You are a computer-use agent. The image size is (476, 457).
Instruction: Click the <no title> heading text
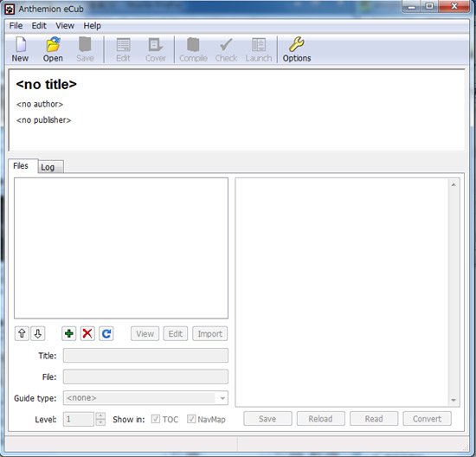coord(46,85)
